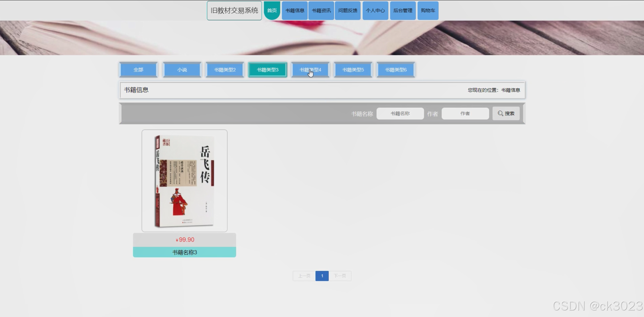Click the 书籍名称 search input field

click(400, 113)
